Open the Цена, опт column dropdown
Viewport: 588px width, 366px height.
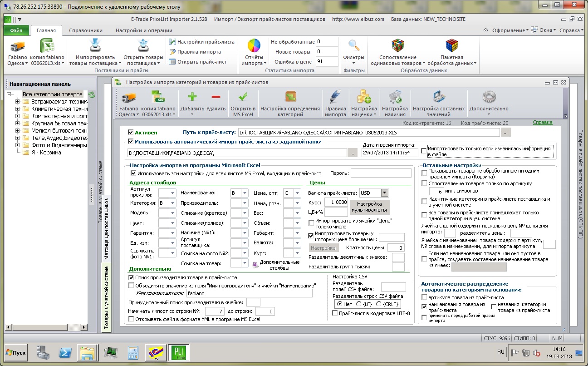pos(298,193)
